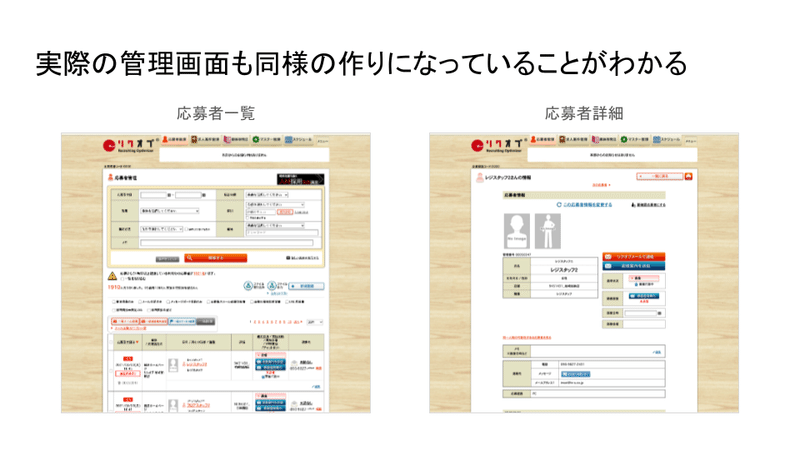Click the dark gray bulk action button
Viewport: 800px width, 450px height.
coord(206,321)
